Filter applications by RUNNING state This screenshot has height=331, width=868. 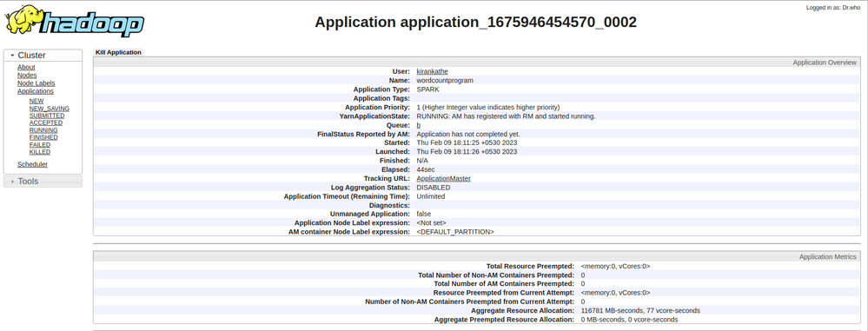coord(43,130)
